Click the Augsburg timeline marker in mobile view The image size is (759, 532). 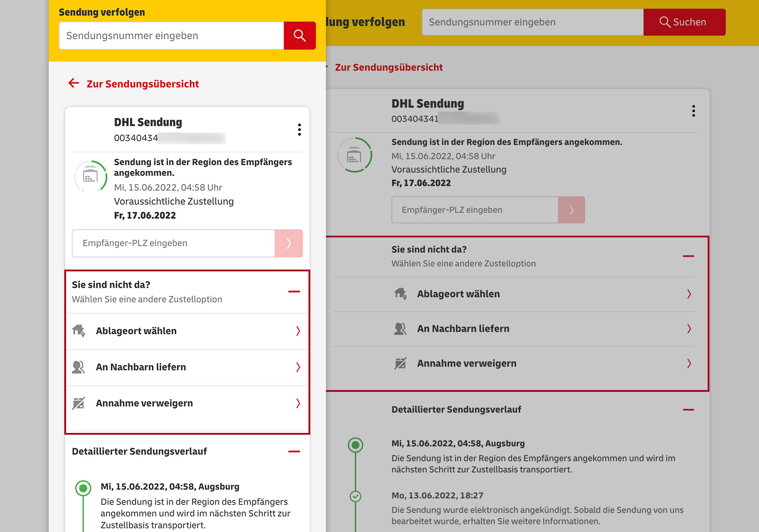tap(83, 489)
